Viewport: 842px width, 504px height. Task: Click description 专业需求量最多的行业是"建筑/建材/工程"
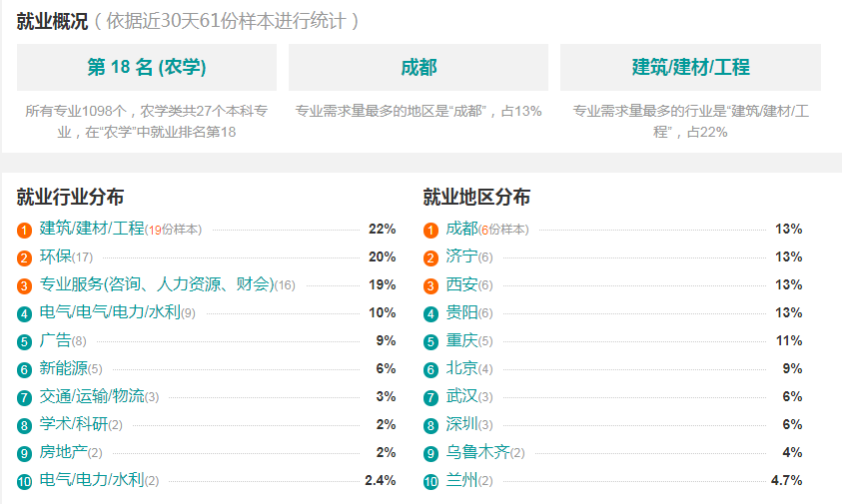pos(690,122)
